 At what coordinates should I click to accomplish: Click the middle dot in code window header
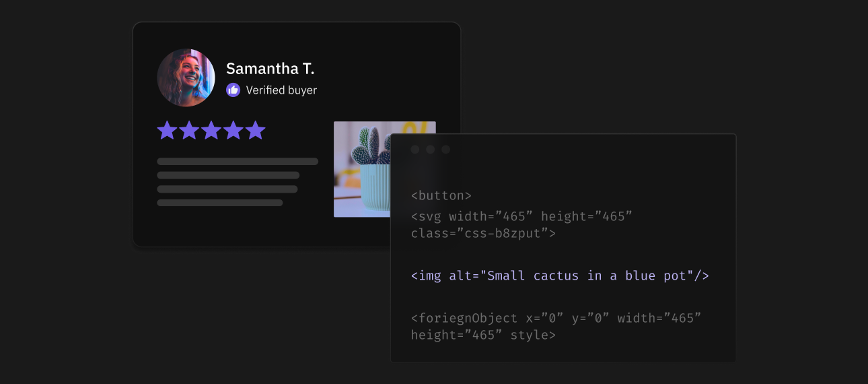(431, 150)
